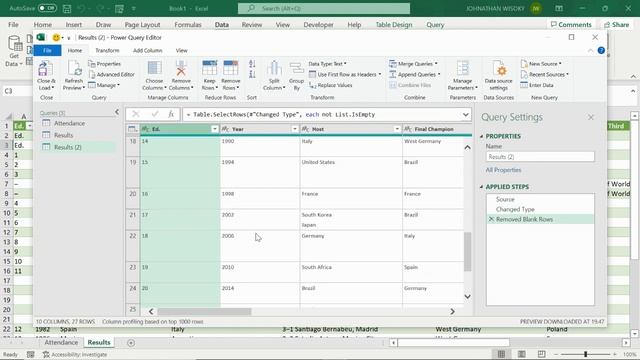The height and width of the screenshot is (360, 640).
Task: Click Manage Parameters icon
Action: tap(462, 69)
